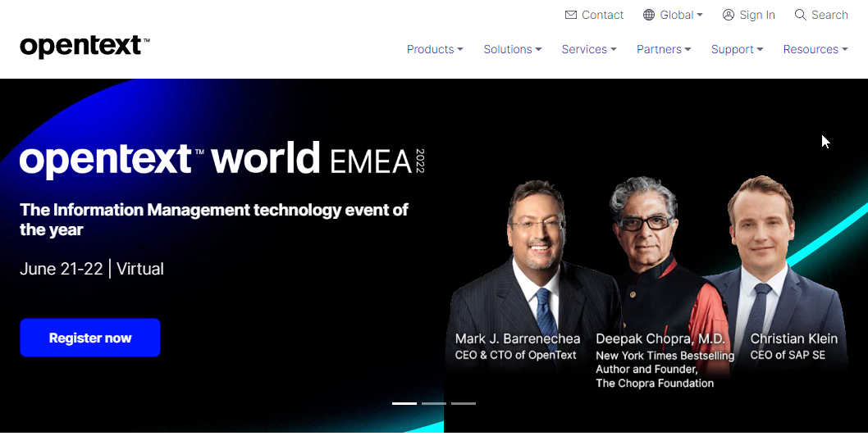Open the Products menu
This screenshot has height=445, width=868.
pyautogui.click(x=435, y=49)
